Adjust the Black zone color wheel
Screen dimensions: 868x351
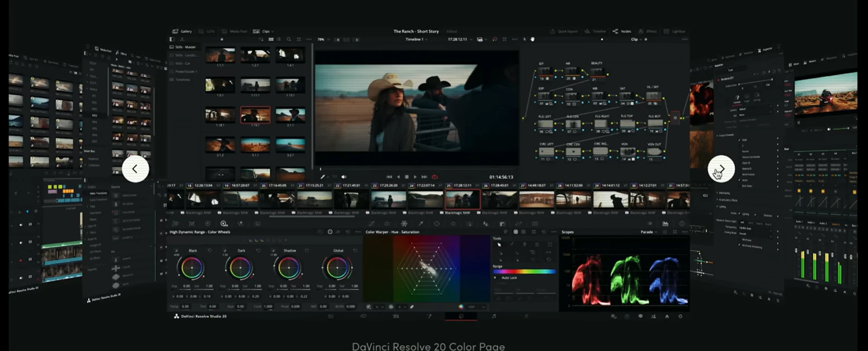click(x=192, y=268)
